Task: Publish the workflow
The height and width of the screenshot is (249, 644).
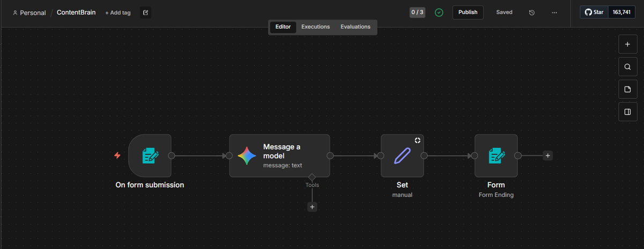Action: 468,12
